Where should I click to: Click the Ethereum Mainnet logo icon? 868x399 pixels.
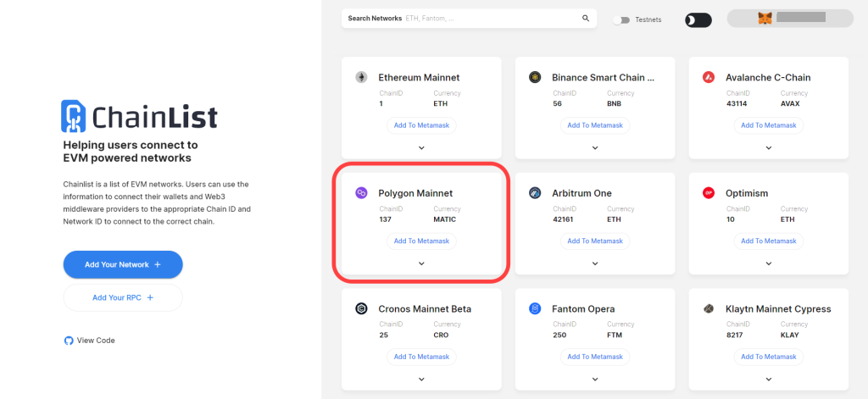pyautogui.click(x=361, y=77)
